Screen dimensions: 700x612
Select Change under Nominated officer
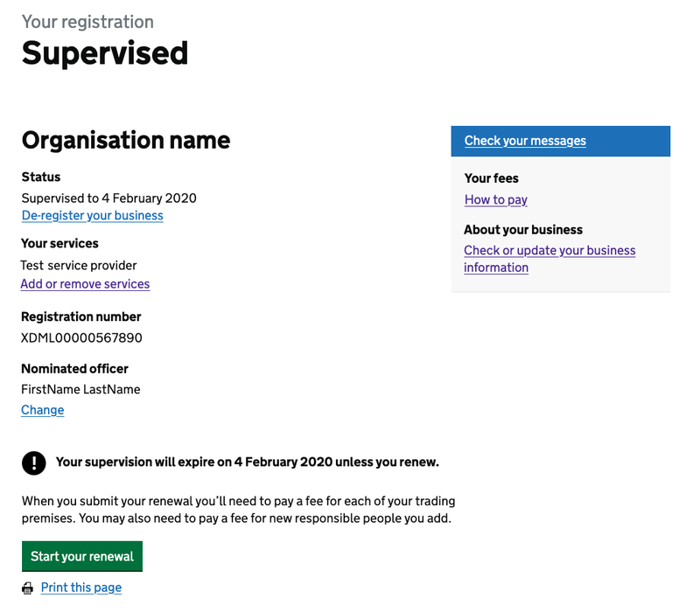tap(42, 409)
